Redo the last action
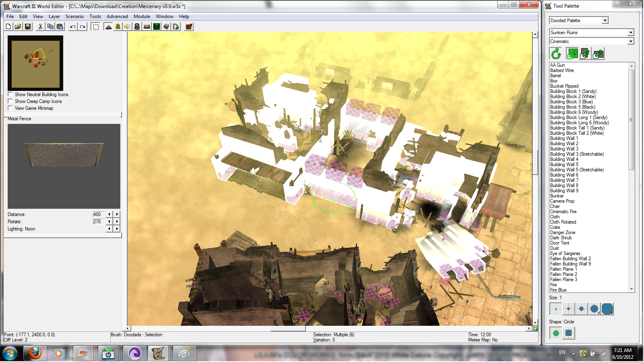This screenshot has height=362, width=644. [83, 27]
